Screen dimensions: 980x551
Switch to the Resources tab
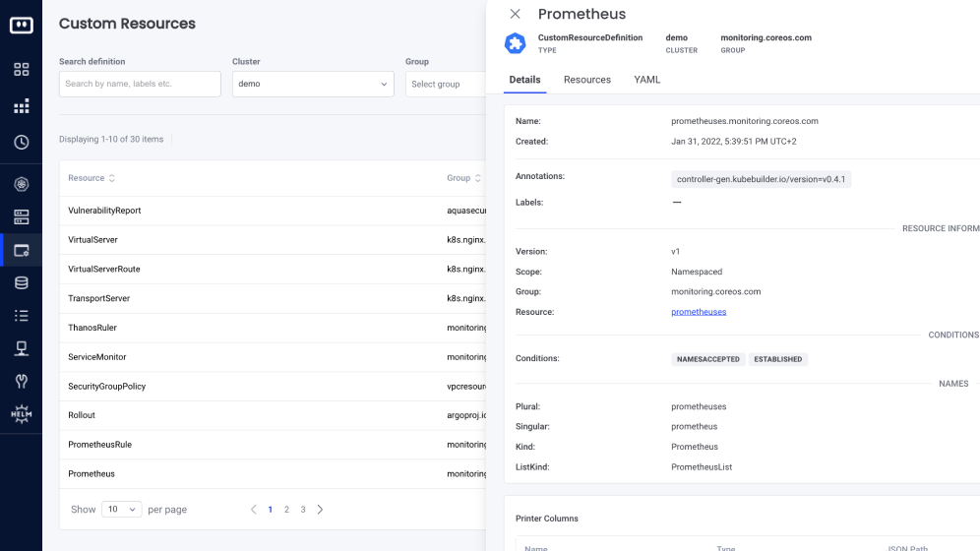click(x=587, y=80)
